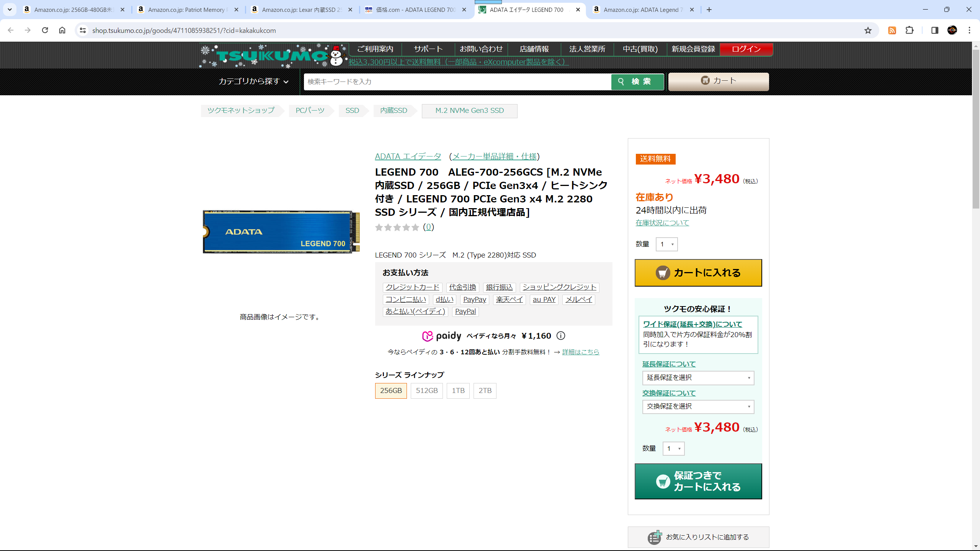The width and height of the screenshot is (980, 551).
Task: Open the Extensions puzzle icon
Action: pyautogui.click(x=910, y=30)
